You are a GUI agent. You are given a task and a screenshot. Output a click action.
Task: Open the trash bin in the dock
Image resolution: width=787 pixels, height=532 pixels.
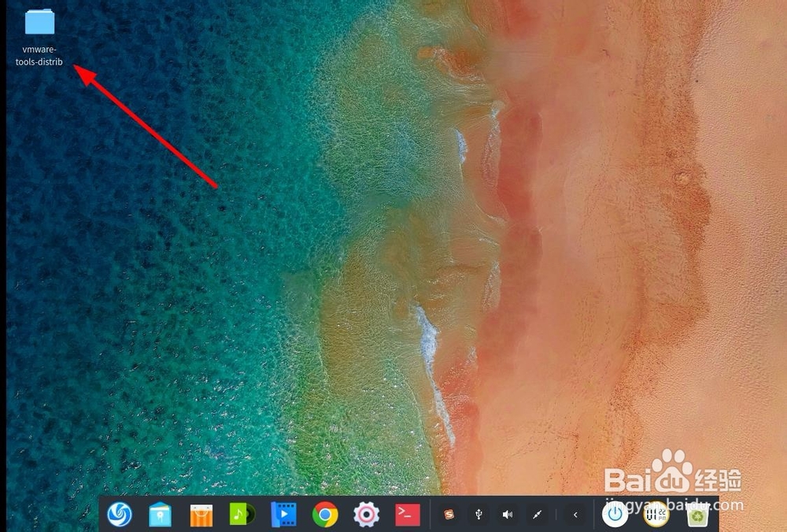click(x=697, y=515)
